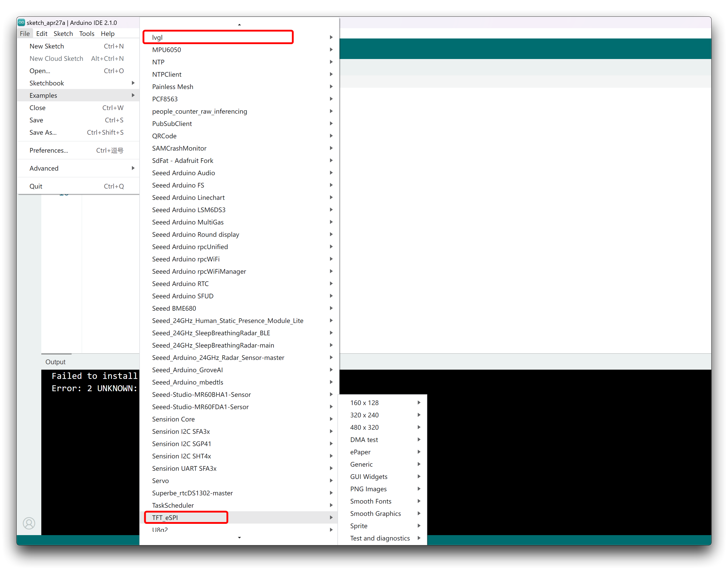The image size is (728, 570).
Task: Click the user account icon in sidebar
Action: 29,523
